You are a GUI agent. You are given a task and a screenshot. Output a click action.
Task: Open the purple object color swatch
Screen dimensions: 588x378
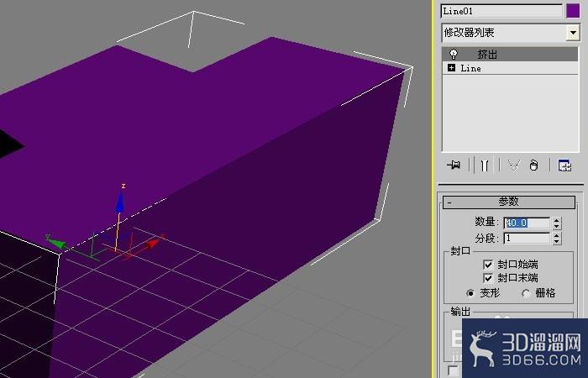573,11
